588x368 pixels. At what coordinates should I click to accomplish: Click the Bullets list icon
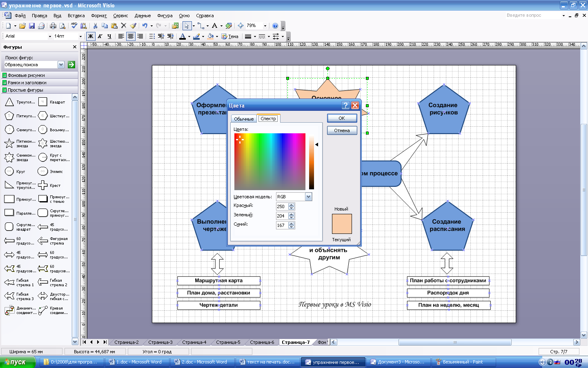pos(152,36)
